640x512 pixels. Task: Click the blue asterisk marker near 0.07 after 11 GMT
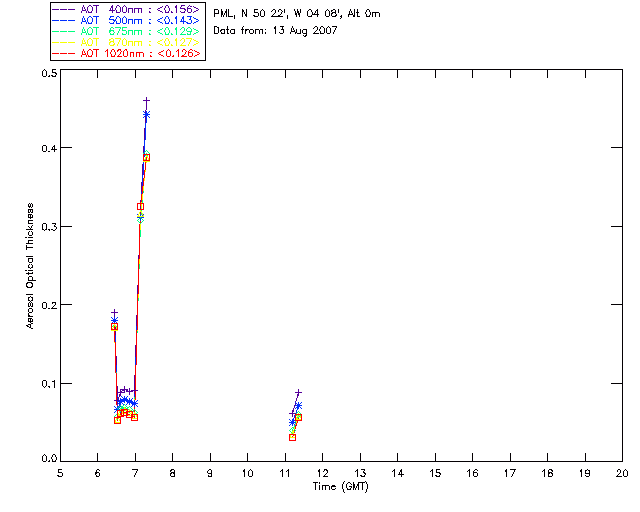click(298, 406)
